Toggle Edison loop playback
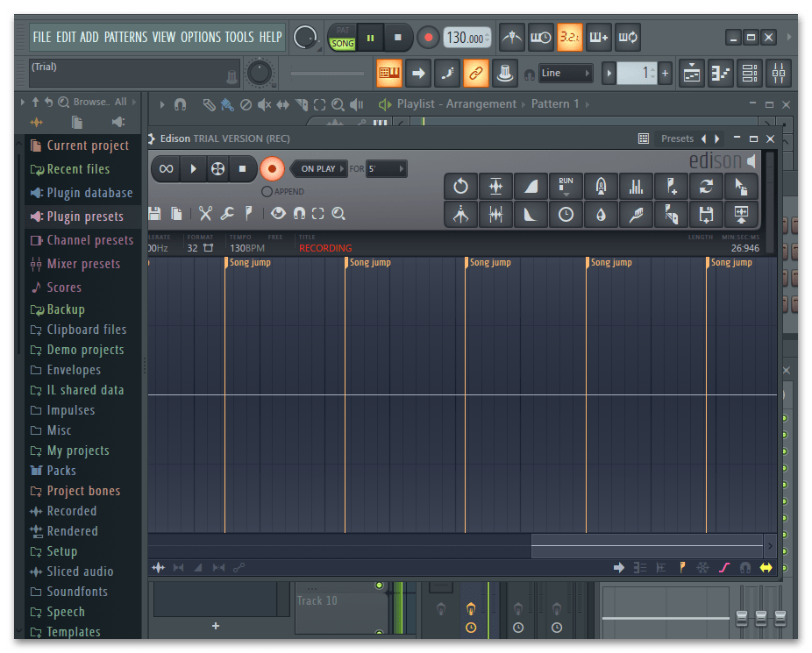The height and width of the screenshot is (653, 812). pyautogui.click(x=167, y=168)
